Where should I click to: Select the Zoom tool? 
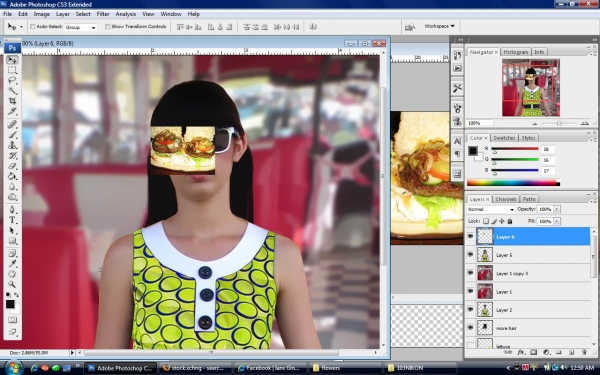coord(12,284)
